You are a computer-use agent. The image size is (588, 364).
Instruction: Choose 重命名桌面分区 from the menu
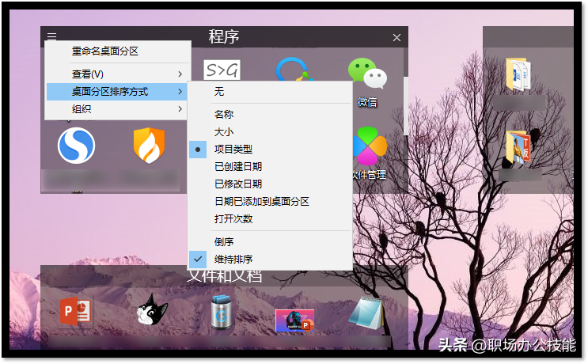pos(105,51)
